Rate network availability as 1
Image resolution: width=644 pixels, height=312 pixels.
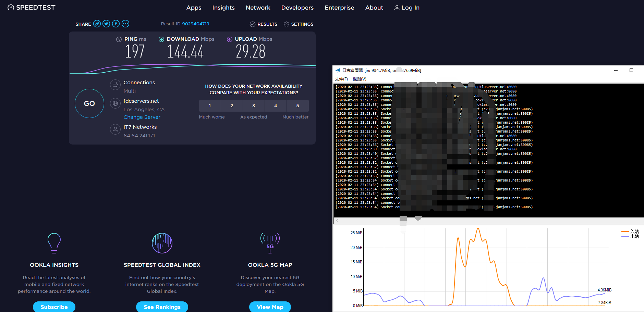210,106
